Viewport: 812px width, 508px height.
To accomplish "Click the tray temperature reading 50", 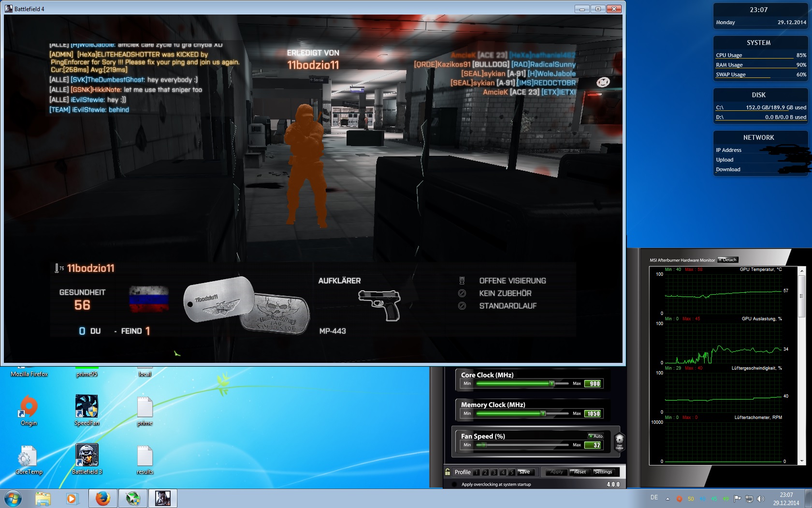I will pyautogui.click(x=691, y=499).
